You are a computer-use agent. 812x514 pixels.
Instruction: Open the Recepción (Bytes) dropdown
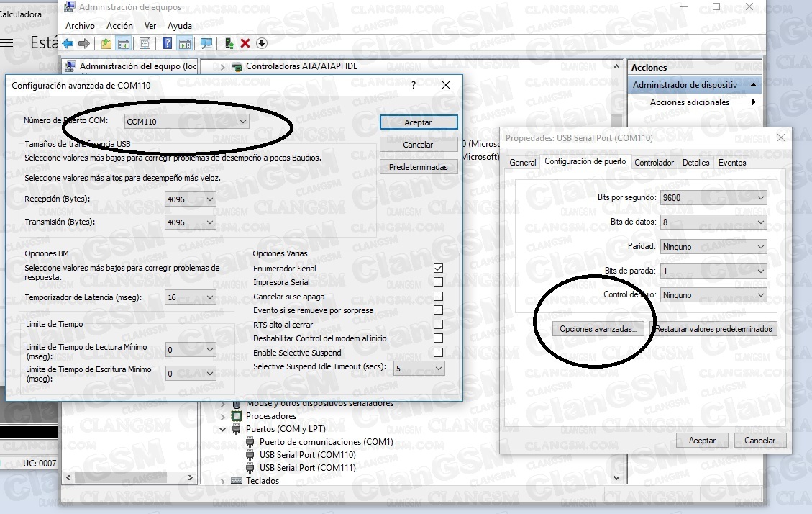191,199
